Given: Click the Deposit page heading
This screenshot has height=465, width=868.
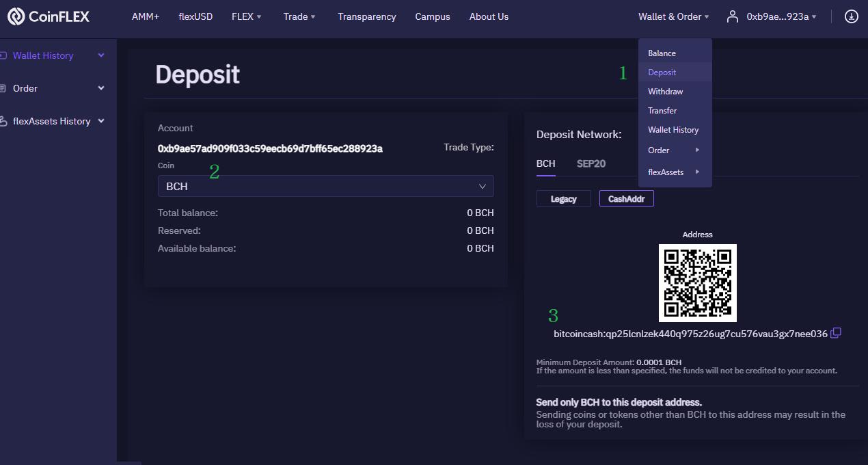Looking at the screenshot, I should [198, 74].
